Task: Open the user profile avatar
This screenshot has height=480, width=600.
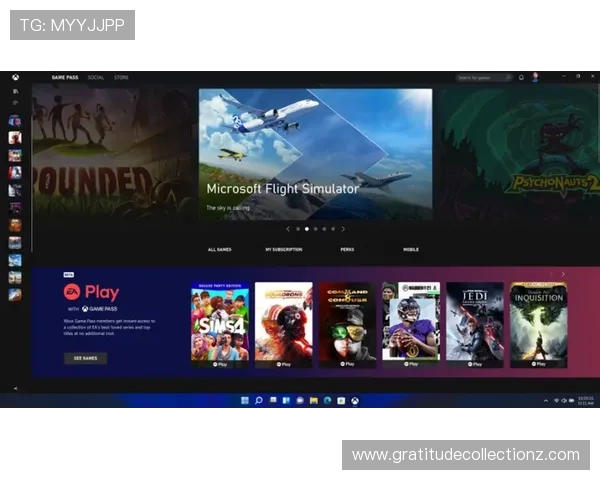Action: tap(535, 77)
